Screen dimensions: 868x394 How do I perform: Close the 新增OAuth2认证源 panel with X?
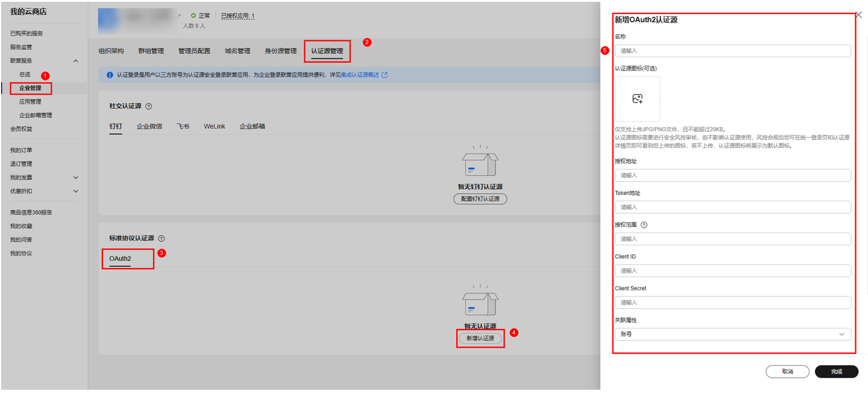(859, 16)
